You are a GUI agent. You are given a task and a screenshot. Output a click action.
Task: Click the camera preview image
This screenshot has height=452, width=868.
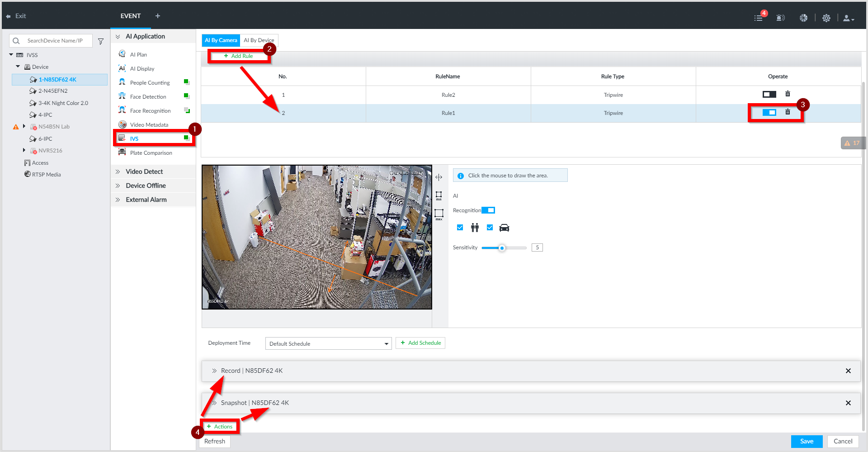(317, 237)
